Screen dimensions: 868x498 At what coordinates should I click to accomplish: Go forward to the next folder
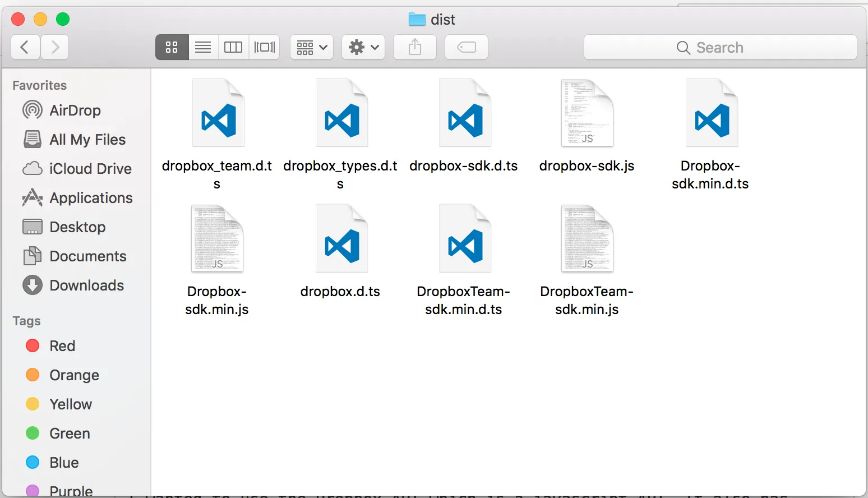tap(54, 47)
